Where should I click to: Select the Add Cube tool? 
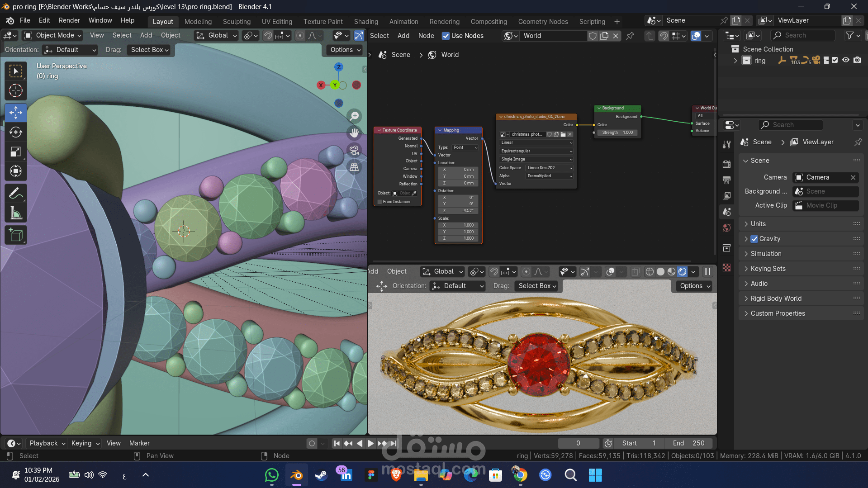[16, 235]
